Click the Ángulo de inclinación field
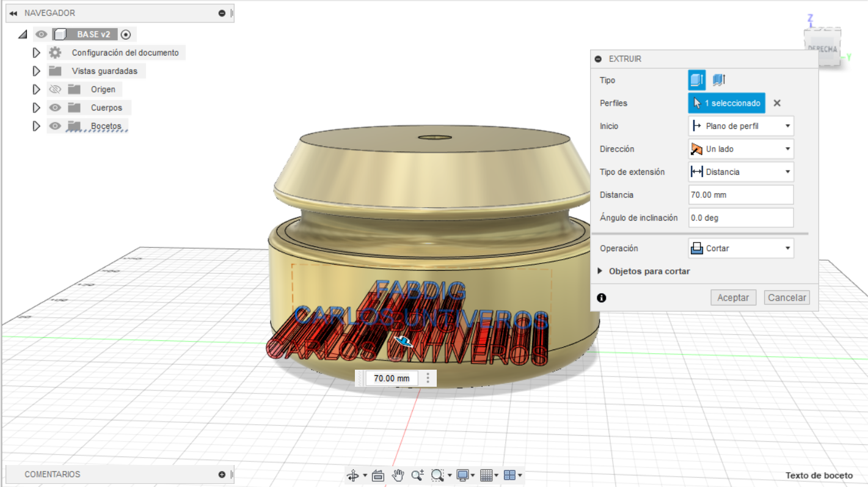The image size is (868, 487). 741,218
